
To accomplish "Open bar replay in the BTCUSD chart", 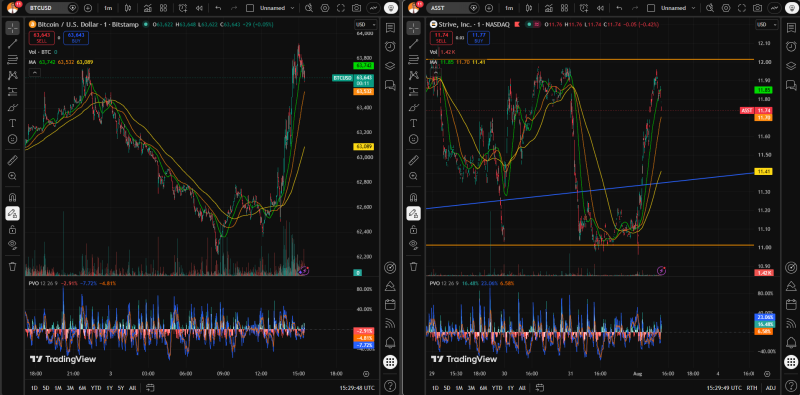I will tap(200, 8).
